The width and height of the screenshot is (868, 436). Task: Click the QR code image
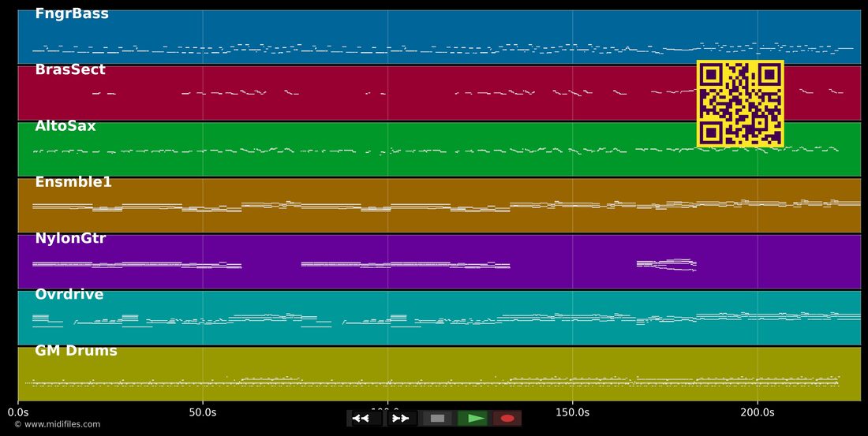click(x=740, y=103)
